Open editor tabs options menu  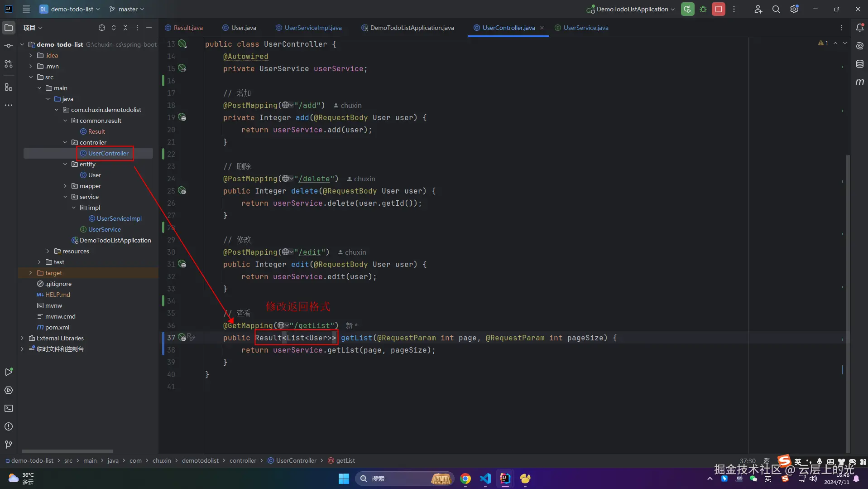(x=842, y=28)
